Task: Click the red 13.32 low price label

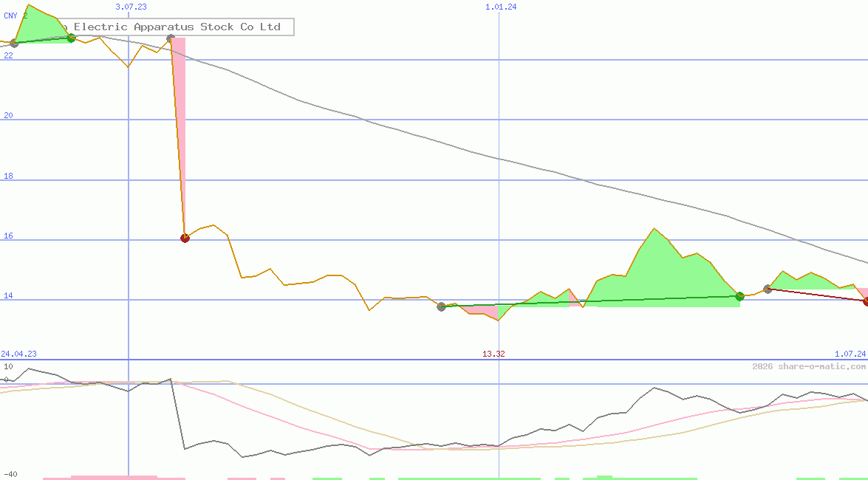Action: coord(493,354)
